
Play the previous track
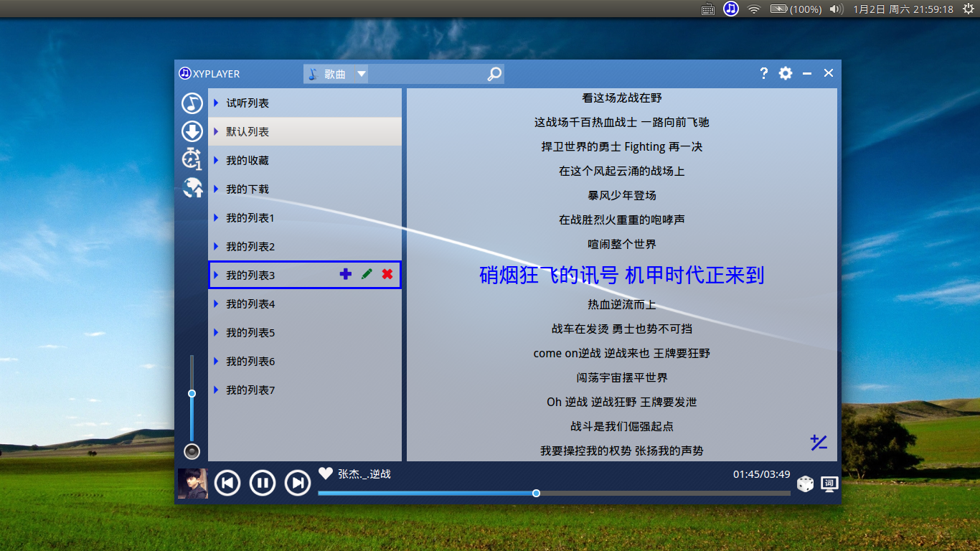click(x=227, y=483)
